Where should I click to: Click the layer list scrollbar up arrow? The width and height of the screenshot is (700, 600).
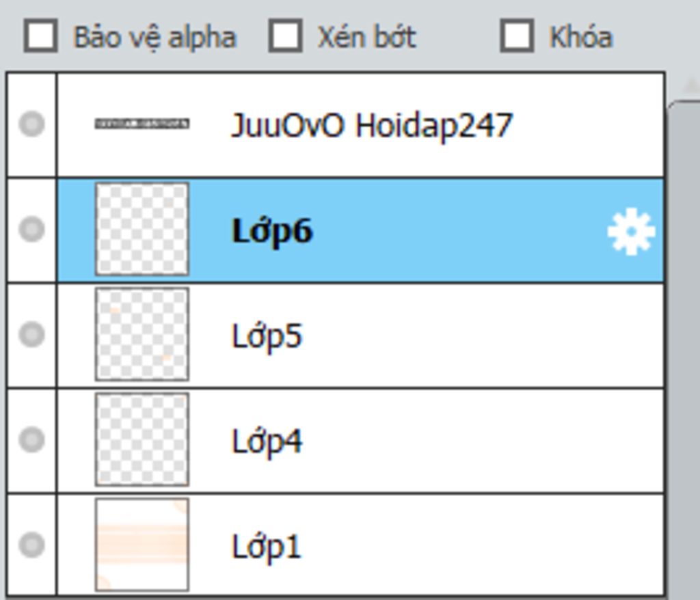pos(690,85)
